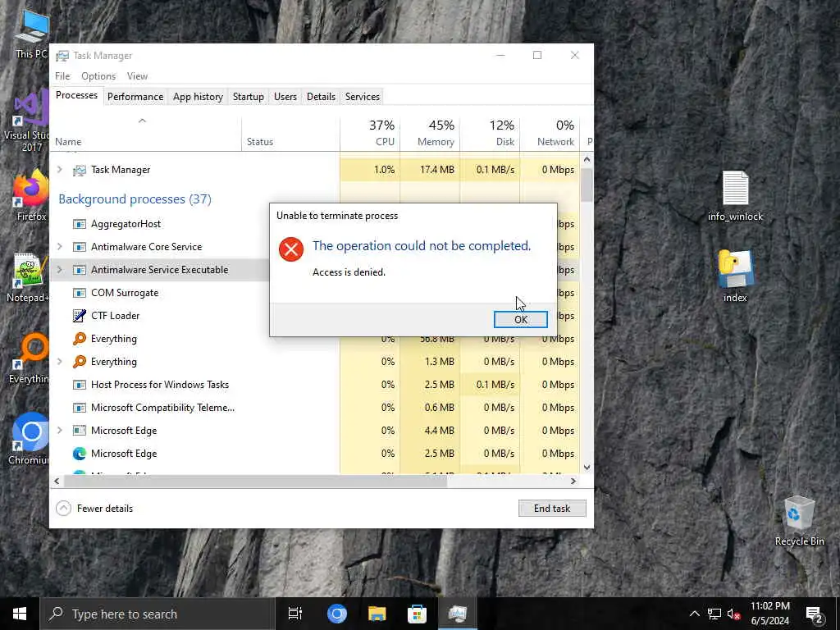Select the Firefox desktop shortcut
Screen dimensions: 840x630
(31, 195)
